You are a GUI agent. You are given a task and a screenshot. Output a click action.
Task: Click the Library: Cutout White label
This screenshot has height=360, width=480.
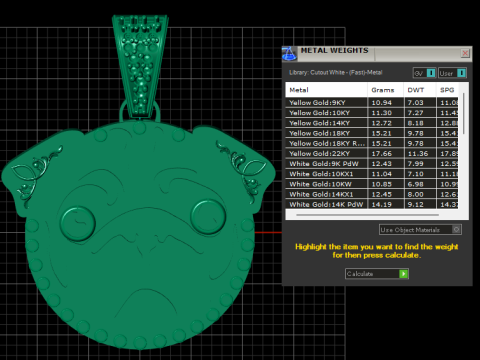pyautogui.click(x=336, y=72)
